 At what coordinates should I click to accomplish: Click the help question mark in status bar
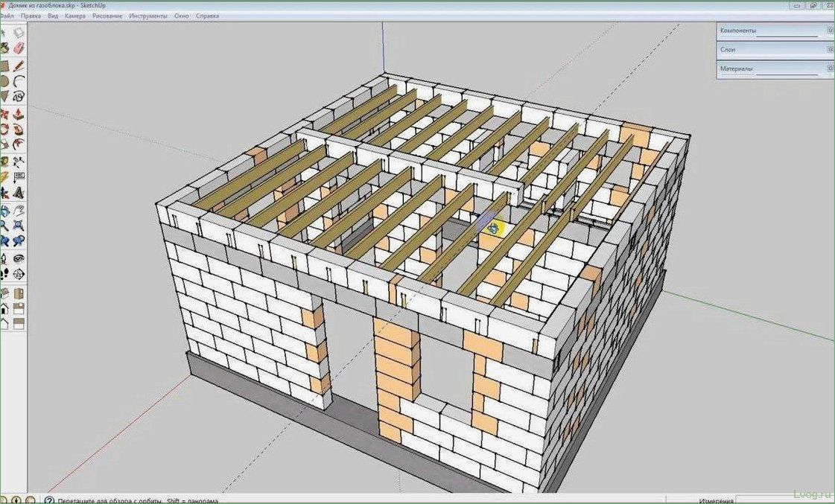click(49, 500)
